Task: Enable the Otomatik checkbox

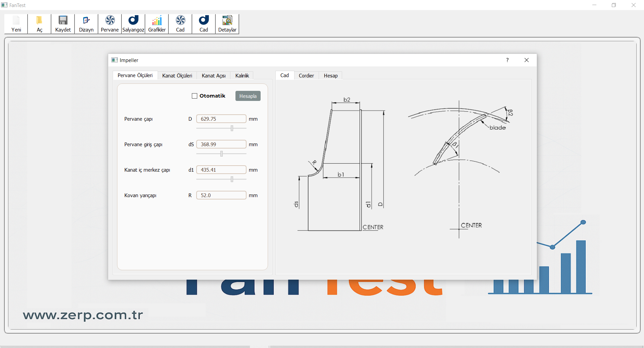Action: click(x=195, y=96)
